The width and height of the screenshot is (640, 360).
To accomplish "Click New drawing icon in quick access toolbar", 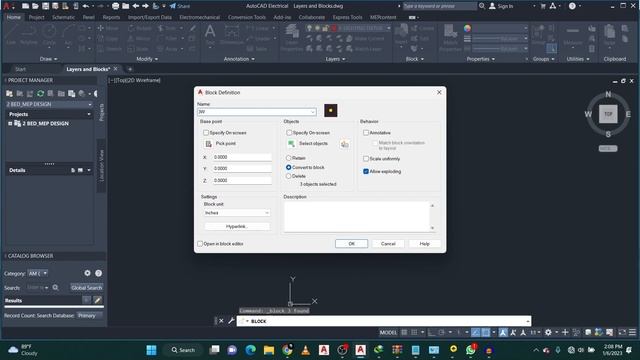I will 25,6.
